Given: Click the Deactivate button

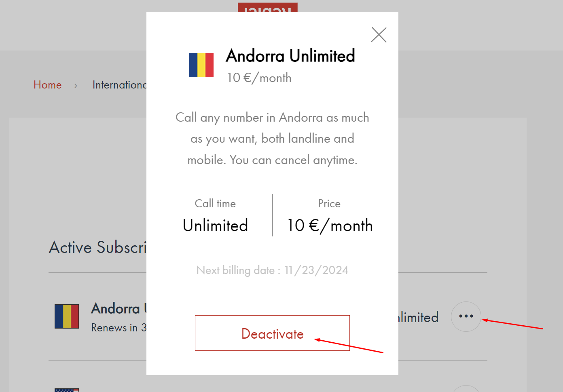Looking at the screenshot, I should (272, 333).
